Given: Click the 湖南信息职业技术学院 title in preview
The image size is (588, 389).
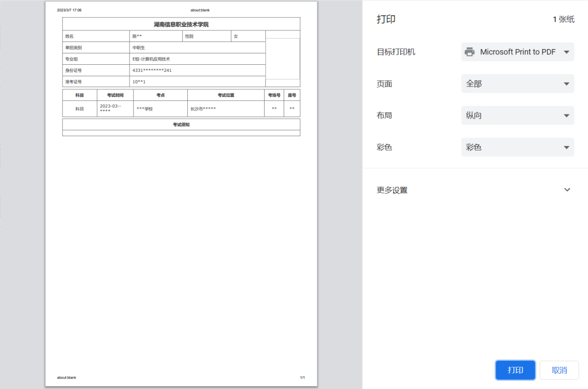Looking at the screenshot, I should [x=181, y=25].
